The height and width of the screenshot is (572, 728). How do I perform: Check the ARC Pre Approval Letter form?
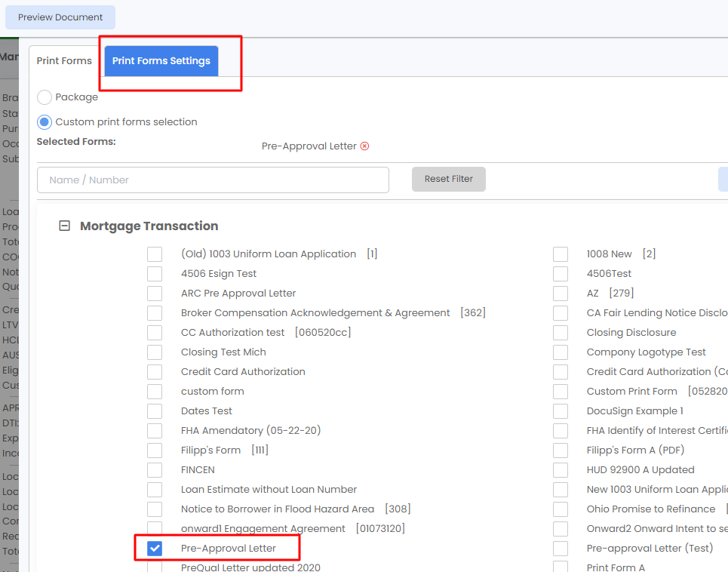(155, 293)
